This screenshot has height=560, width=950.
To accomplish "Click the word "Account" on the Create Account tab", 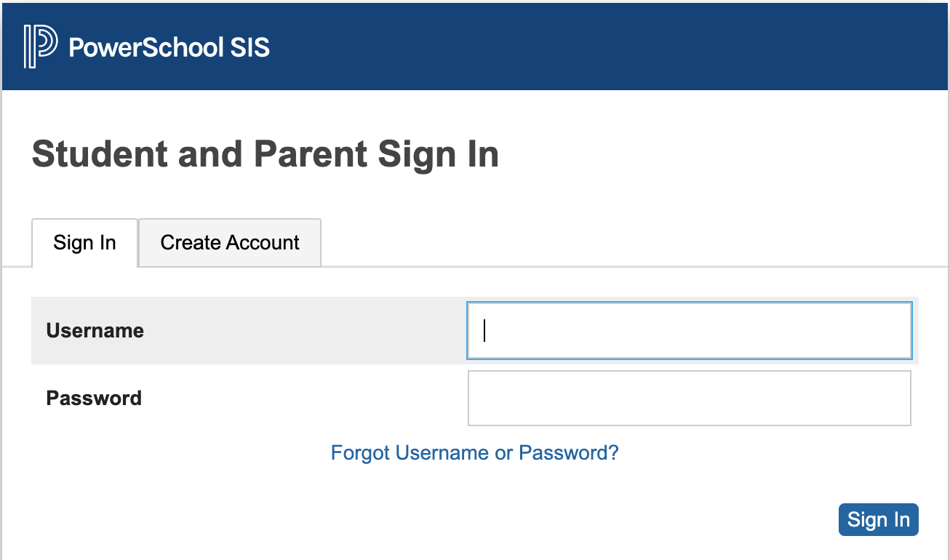I will pyautogui.click(x=265, y=242).
